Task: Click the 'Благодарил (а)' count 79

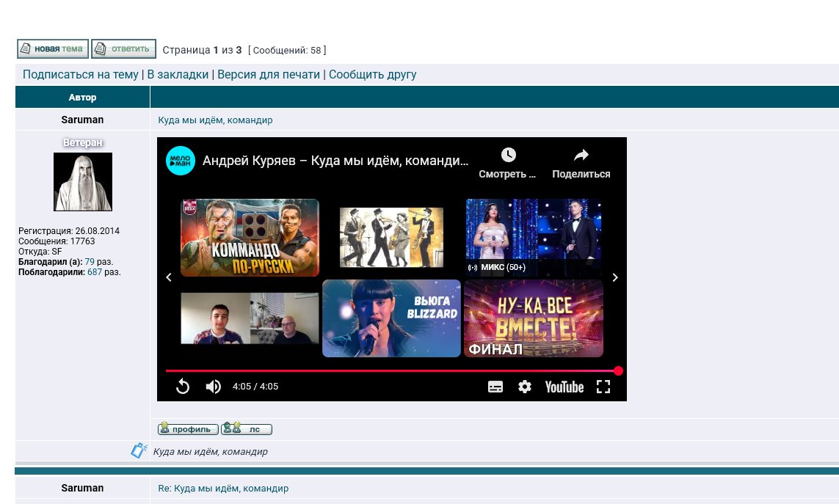Action: [x=90, y=262]
